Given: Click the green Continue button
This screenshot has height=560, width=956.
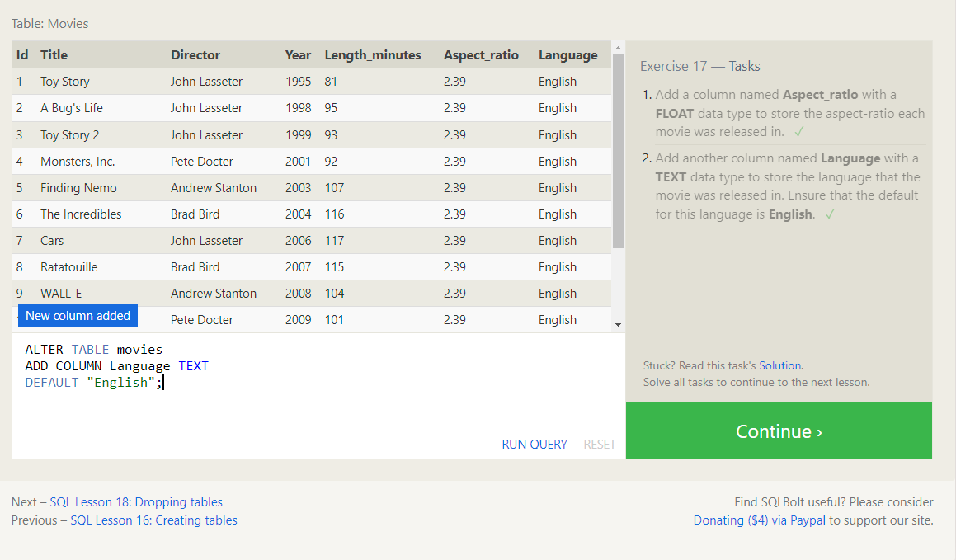Looking at the screenshot, I should click(x=779, y=431).
